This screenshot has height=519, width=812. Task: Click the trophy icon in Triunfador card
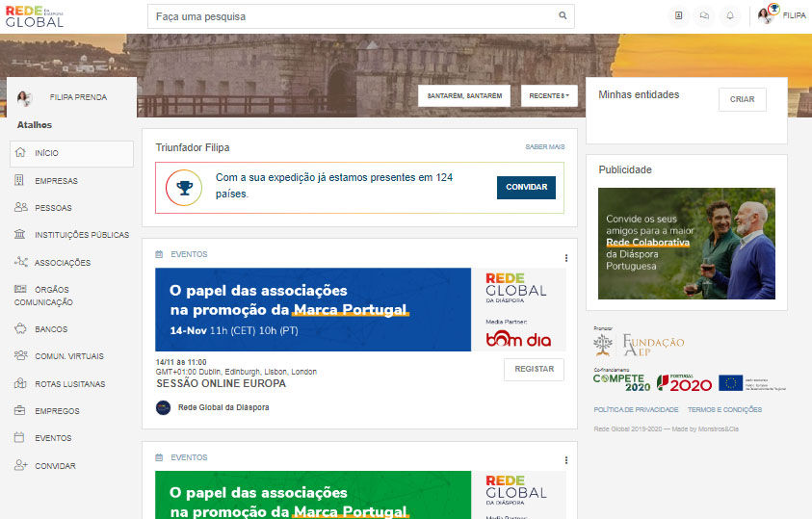184,188
